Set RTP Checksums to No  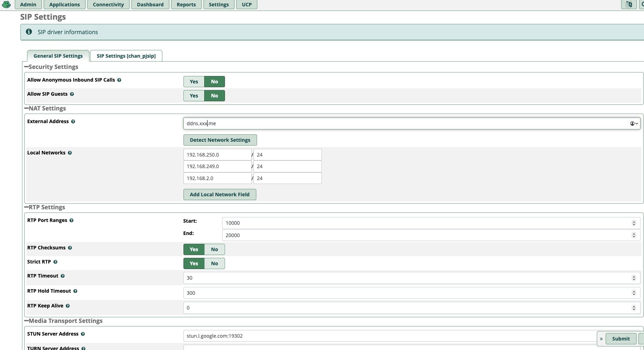pyautogui.click(x=214, y=249)
